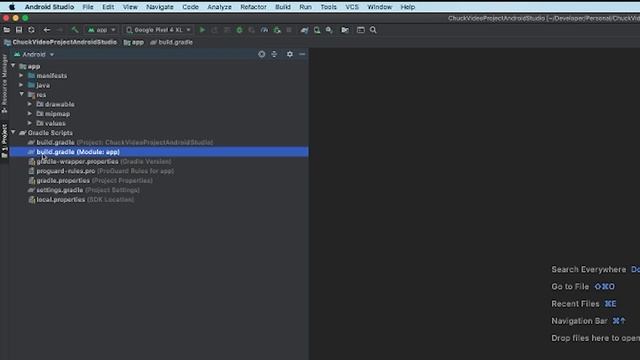
Task: Click ChuckVideoProjectAndroidStudio breadcrumb
Action: click(x=61, y=42)
